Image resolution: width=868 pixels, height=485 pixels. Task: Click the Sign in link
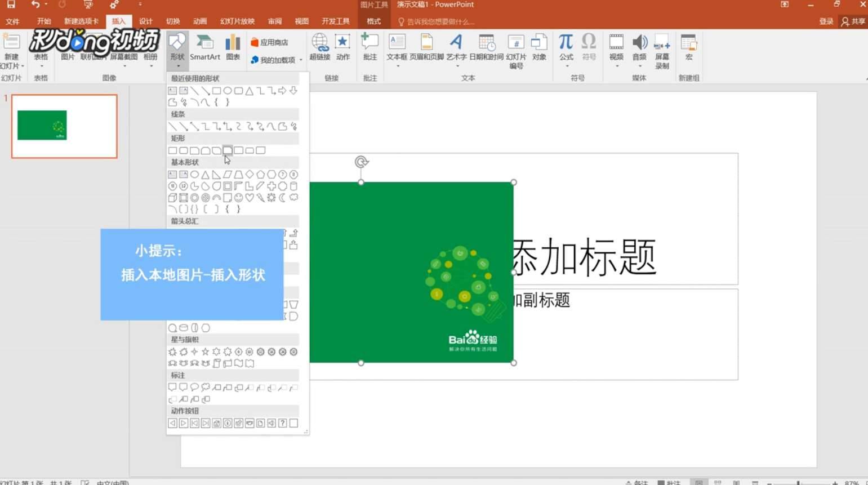[x=826, y=21]
